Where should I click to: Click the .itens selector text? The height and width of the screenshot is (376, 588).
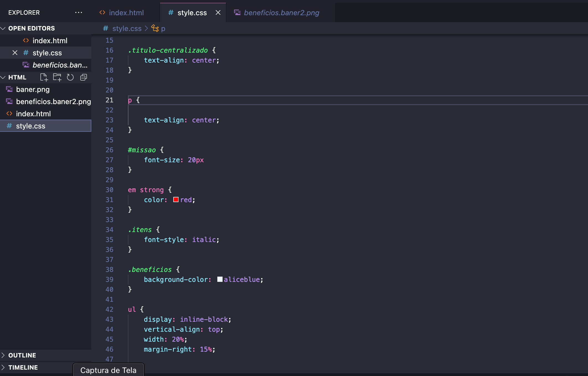(x=140, y=230)
